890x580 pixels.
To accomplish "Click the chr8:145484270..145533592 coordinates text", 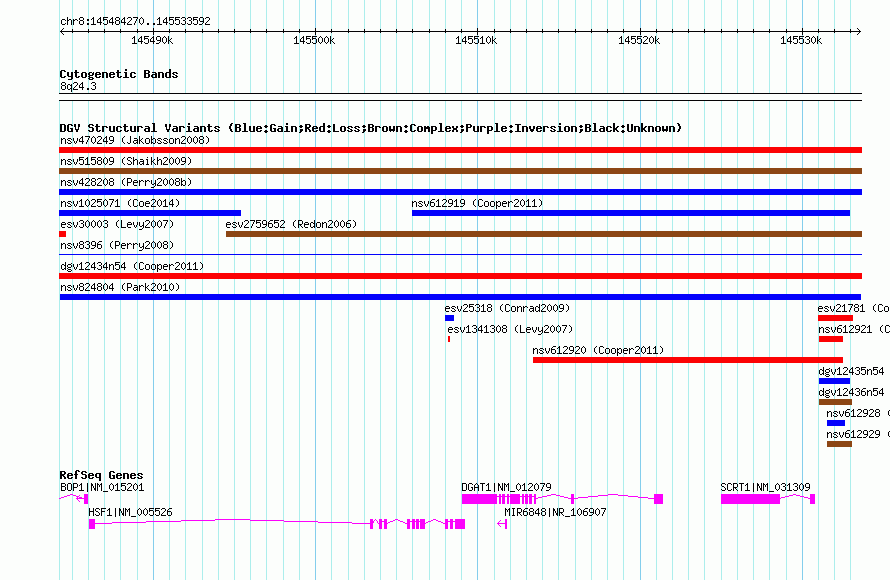I will click(x=135, y=21).
